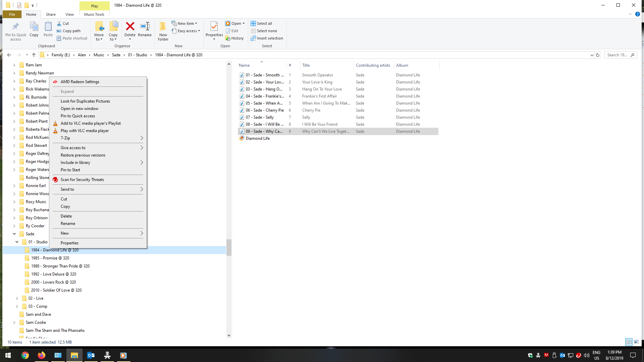Open the Music Tools ribbon tab

[94, 14]
